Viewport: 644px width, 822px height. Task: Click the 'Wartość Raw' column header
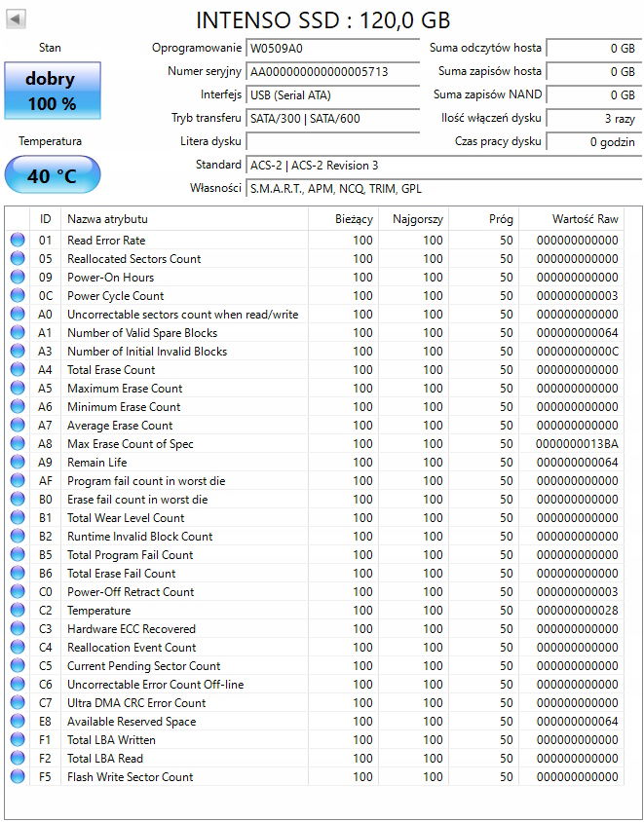585,219
